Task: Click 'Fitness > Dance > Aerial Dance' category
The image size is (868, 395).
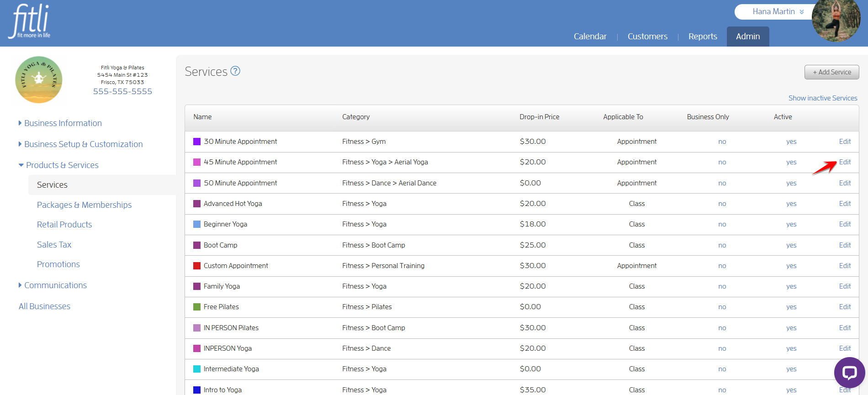Action: (389, 183)
